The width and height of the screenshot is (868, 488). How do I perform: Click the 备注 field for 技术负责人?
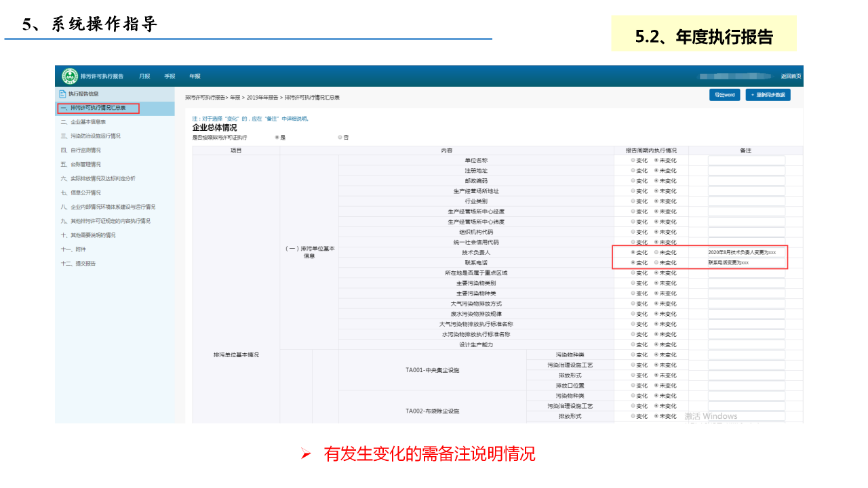click(746, 252)
